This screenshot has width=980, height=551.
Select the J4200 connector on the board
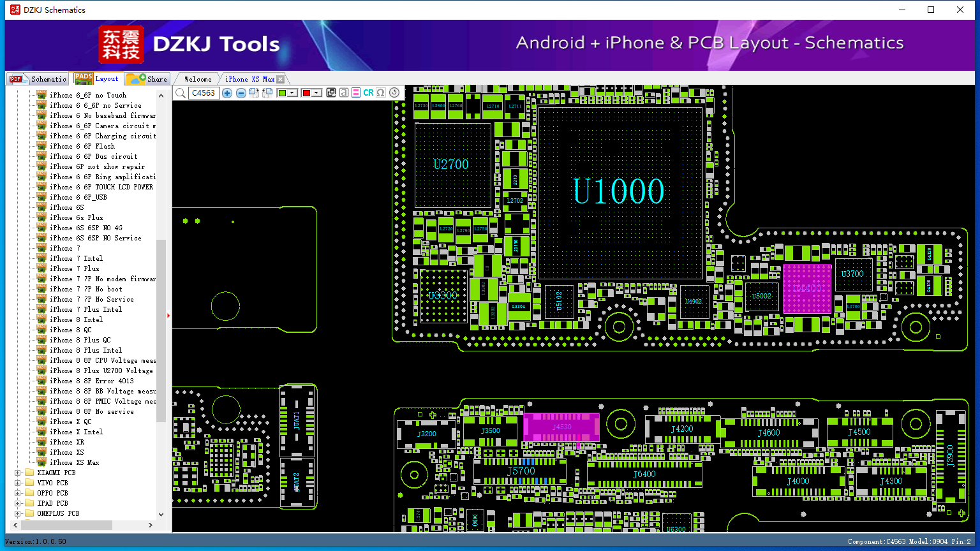pos(682,429)
